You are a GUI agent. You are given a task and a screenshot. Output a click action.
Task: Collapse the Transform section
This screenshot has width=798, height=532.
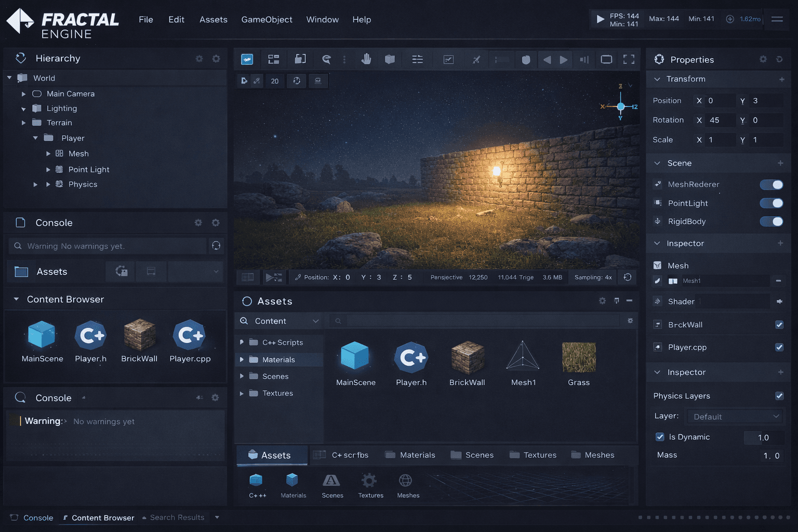657,79
